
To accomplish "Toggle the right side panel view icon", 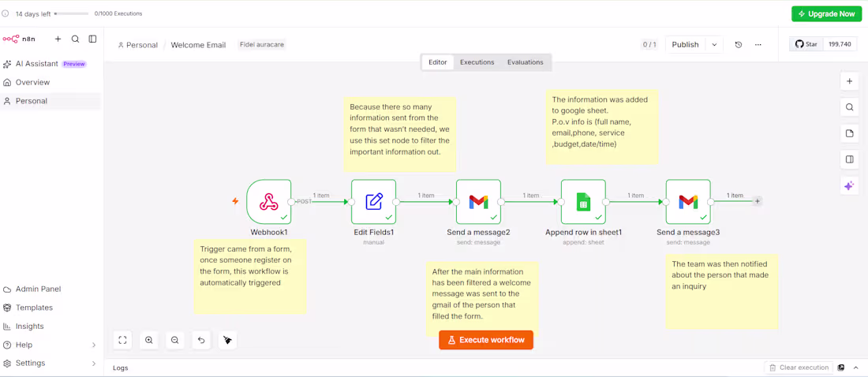I will pyautogui.click(x=849, y=159).
